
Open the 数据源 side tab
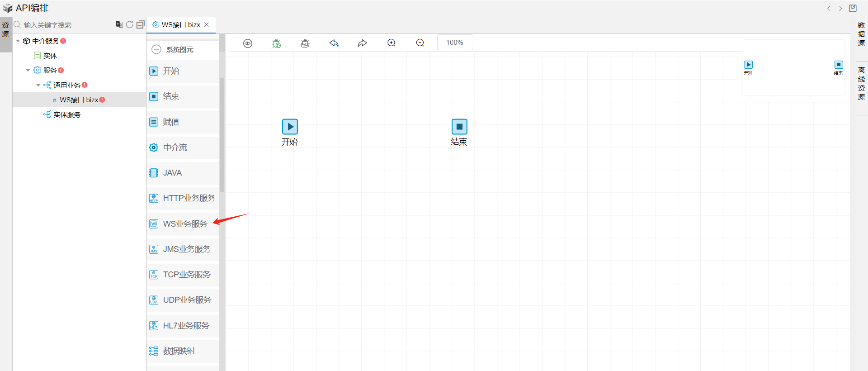tap(861, 34)
